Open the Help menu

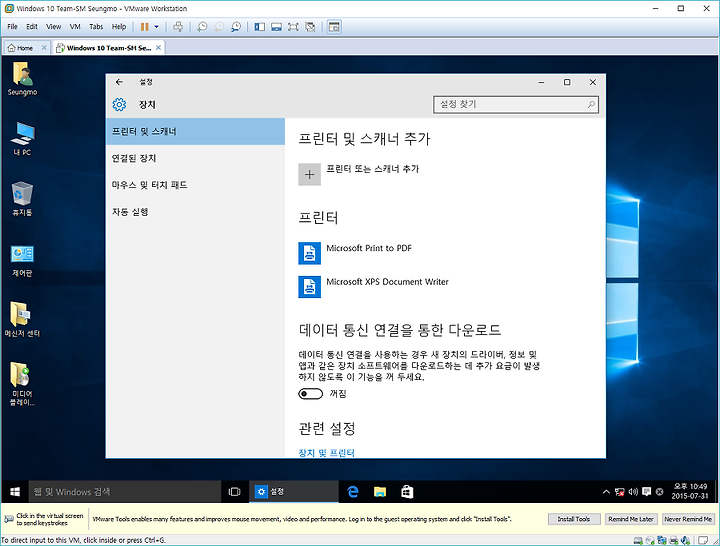(x=119, y=27)
